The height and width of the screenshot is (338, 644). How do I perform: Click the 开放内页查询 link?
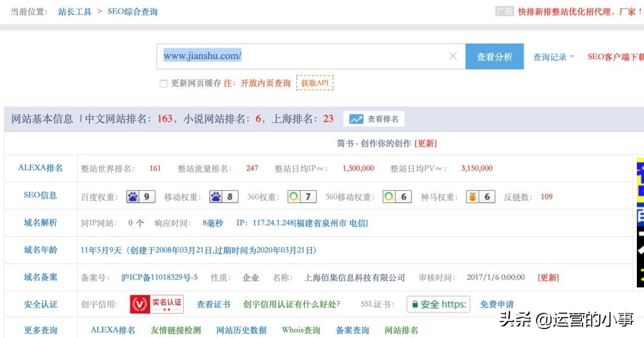click(x=265, y=83)
